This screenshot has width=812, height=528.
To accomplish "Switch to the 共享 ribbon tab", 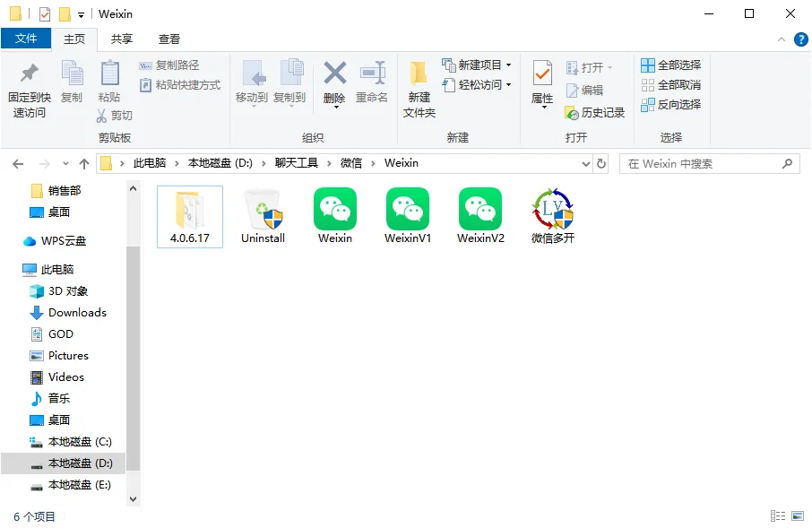I will coord(122,39).
